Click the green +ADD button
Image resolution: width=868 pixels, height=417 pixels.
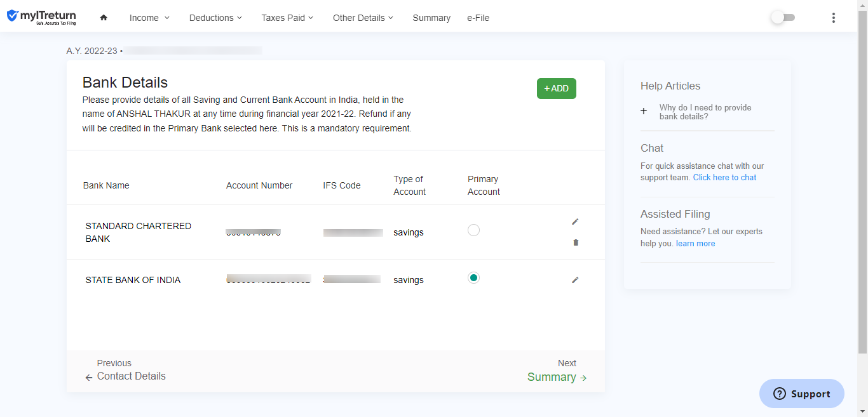pyautogui.click(x=557, y=88)
